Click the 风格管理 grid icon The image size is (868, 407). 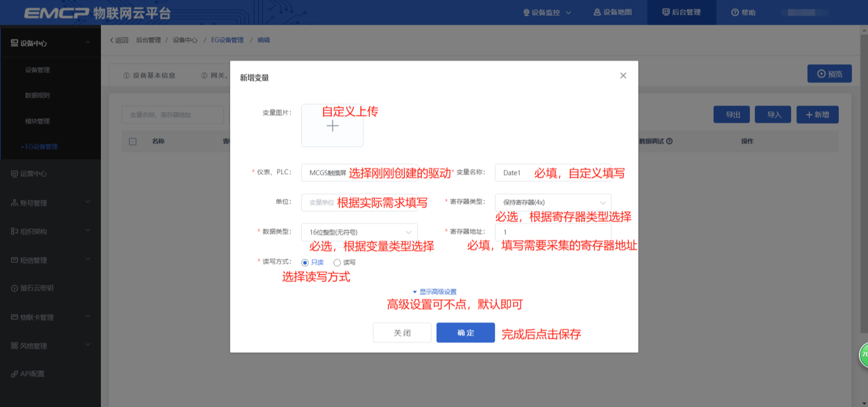click(15, 345)
